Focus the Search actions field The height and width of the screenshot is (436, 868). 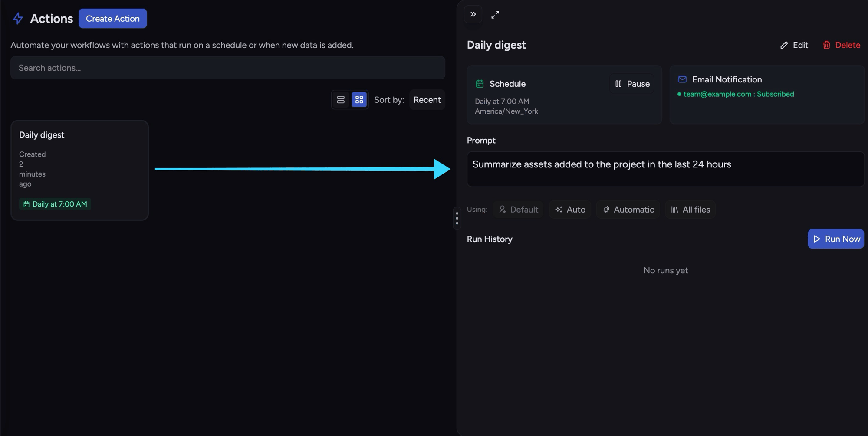click(228, 68)
